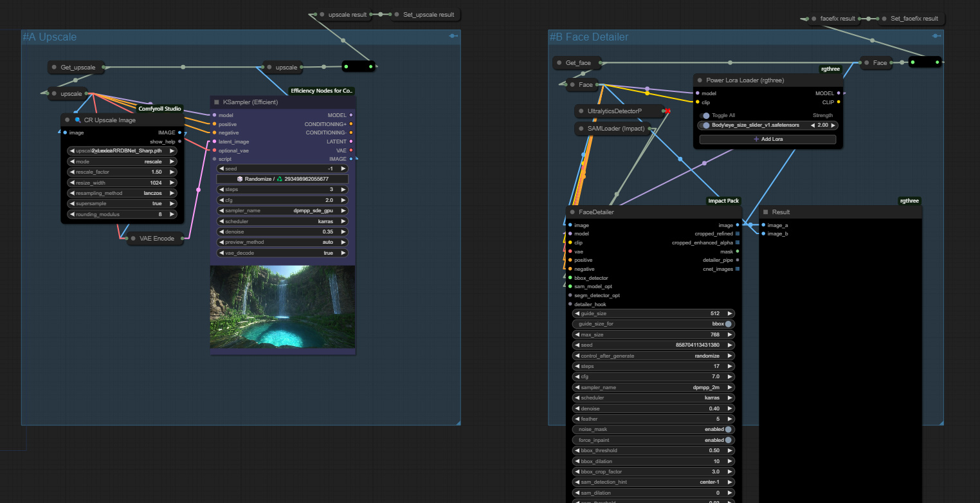Collapse the Power Lora Loader node
Screen dimensions: 980x503
point(698,80)
